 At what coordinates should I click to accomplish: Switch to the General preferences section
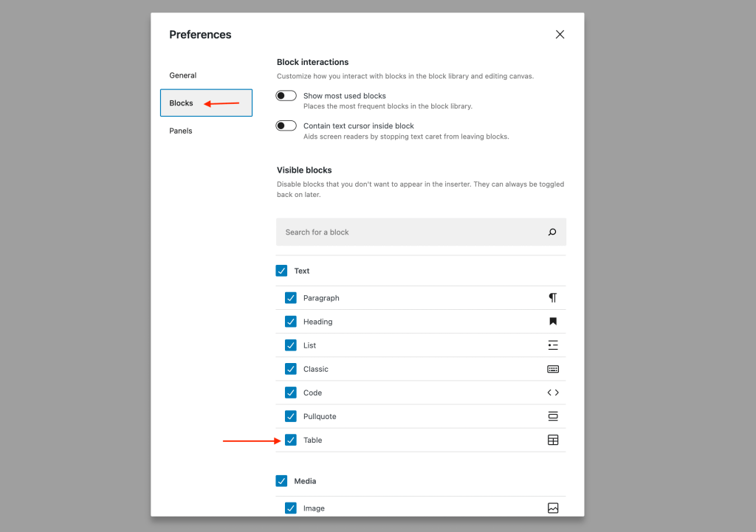click(x=182, y=75)
